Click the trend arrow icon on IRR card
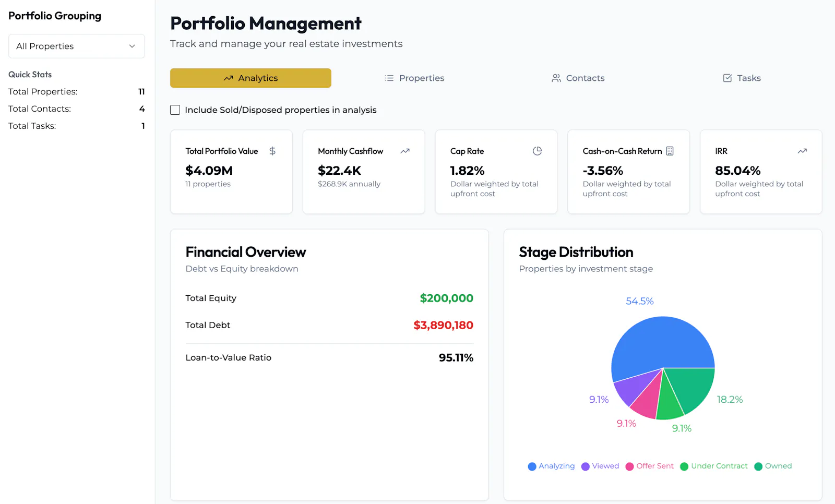Image resolution: width=835 pixels, height=504 pixels. tap(802, 151)
